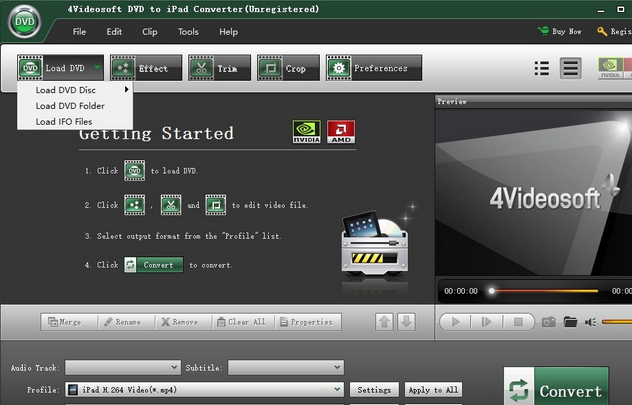Click the NVIDIA acceleration icon in toolbar
Viewport: 632px width, 405px height.
click(x=610, y=68)
